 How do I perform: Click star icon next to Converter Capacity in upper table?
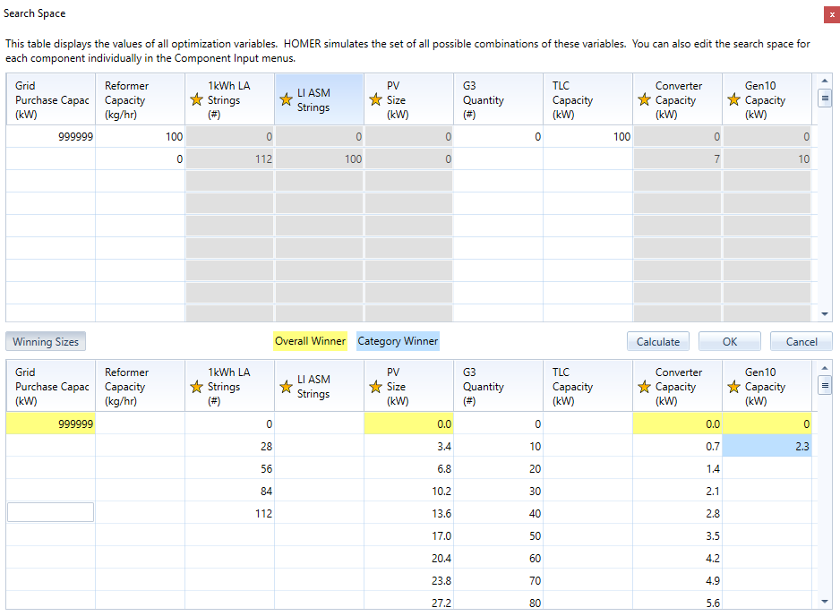coord(644,100)
